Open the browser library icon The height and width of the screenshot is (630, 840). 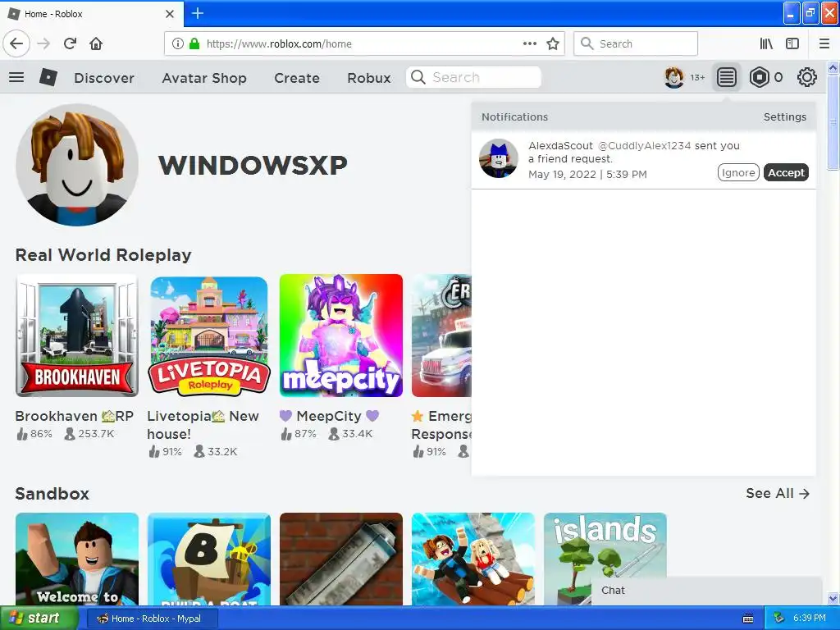[766, 43]
